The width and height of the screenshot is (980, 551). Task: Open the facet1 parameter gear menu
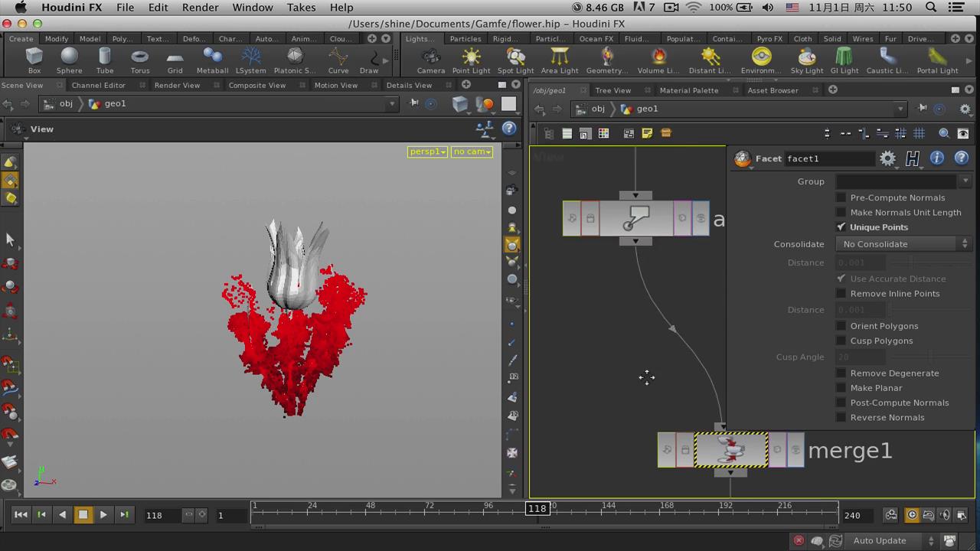[887, 158]
